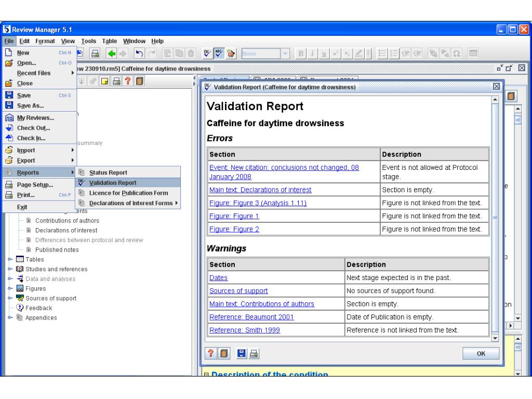Click OK in Validation Report dialog
The height and width of the screenshot is (399, 532).
tap(481, 353)
